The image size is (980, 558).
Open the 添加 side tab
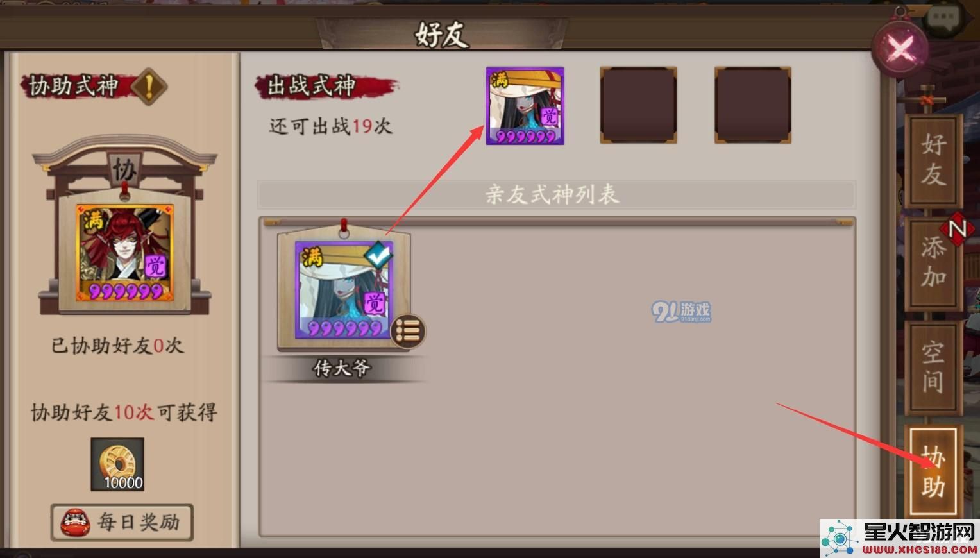point(934,263)
